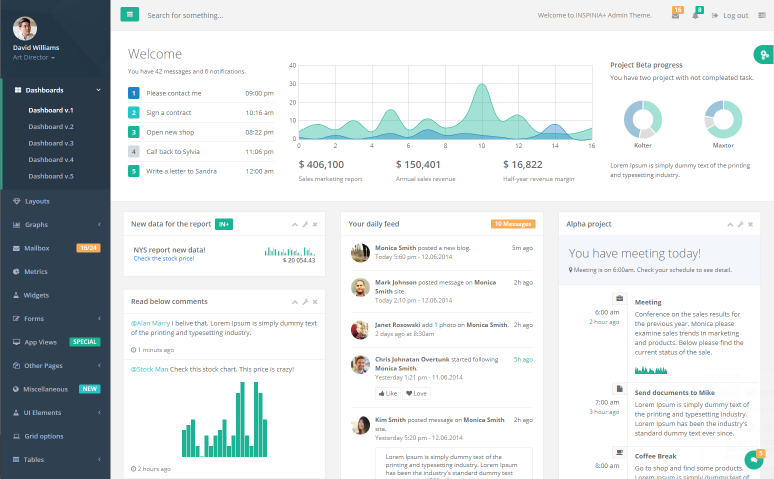Click the Forms edit icon
The image size is (774, 479).
(16, 319)
